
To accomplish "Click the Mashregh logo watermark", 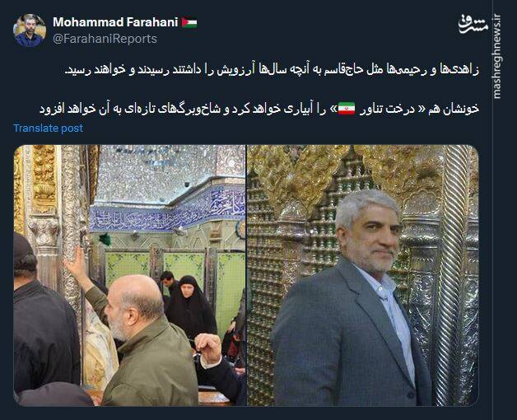I will coord(473,24).
